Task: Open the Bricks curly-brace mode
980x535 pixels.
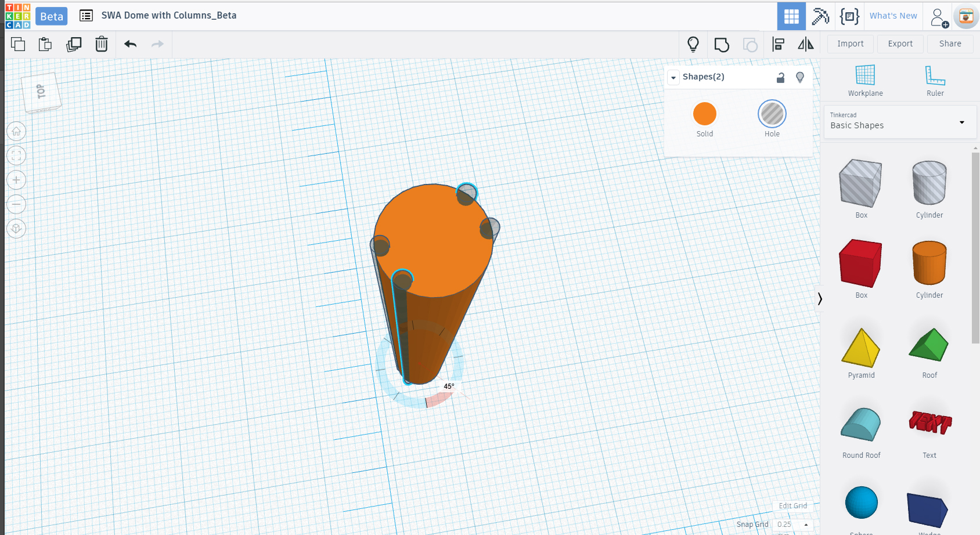Action: (x=849, y=16)
